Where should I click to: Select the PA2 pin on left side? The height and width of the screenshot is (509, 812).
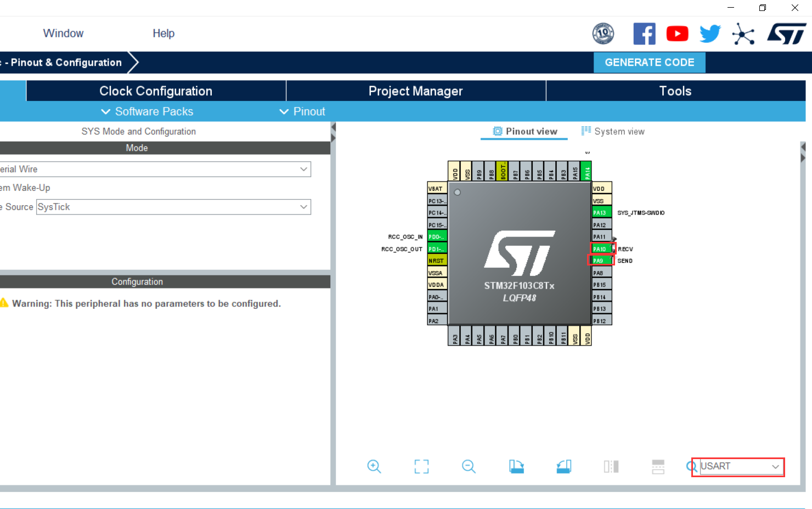(x=437, y=321)
